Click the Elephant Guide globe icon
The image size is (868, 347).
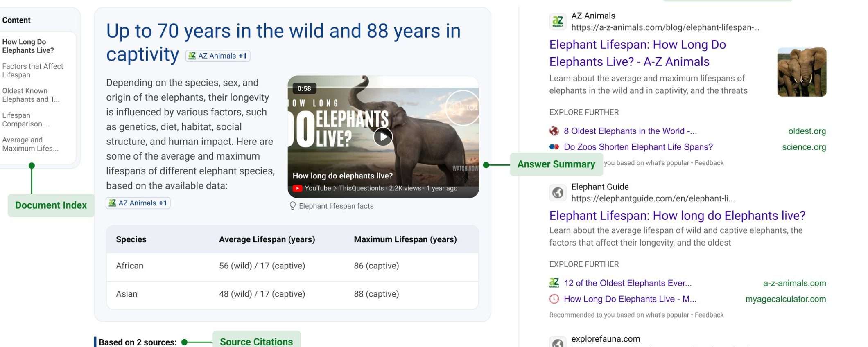click(558, 192)
